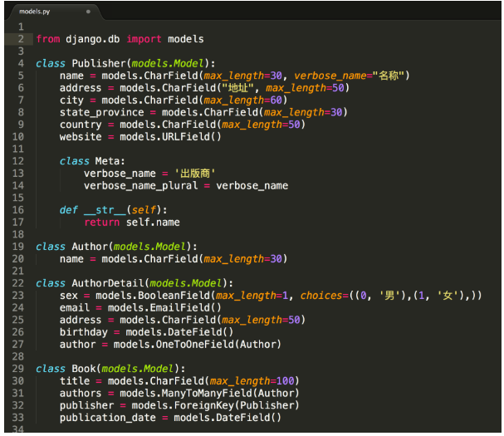The width and height of the screenshot is (504, 436).
Task: Click the '__str__' method name
Action: click(105, 210)
